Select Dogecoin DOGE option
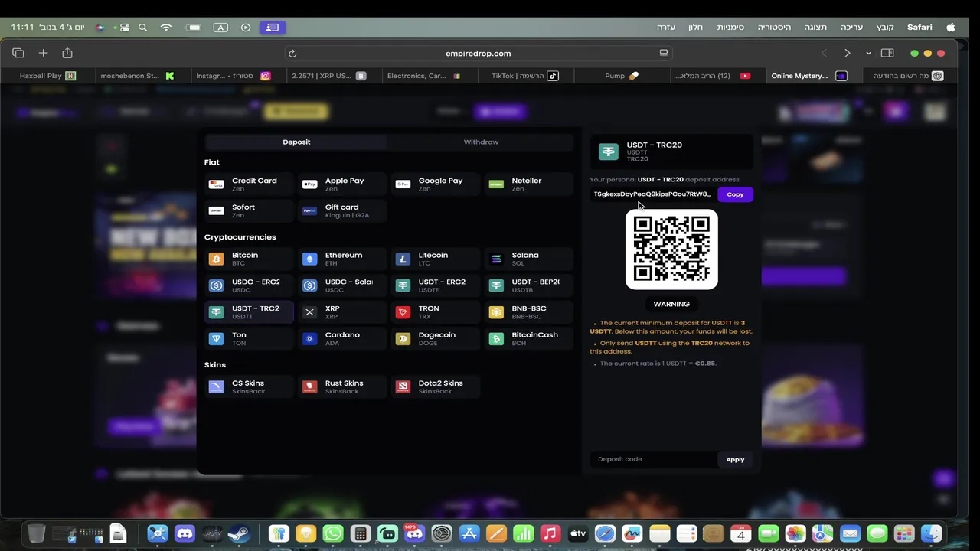 click(436, 338)
